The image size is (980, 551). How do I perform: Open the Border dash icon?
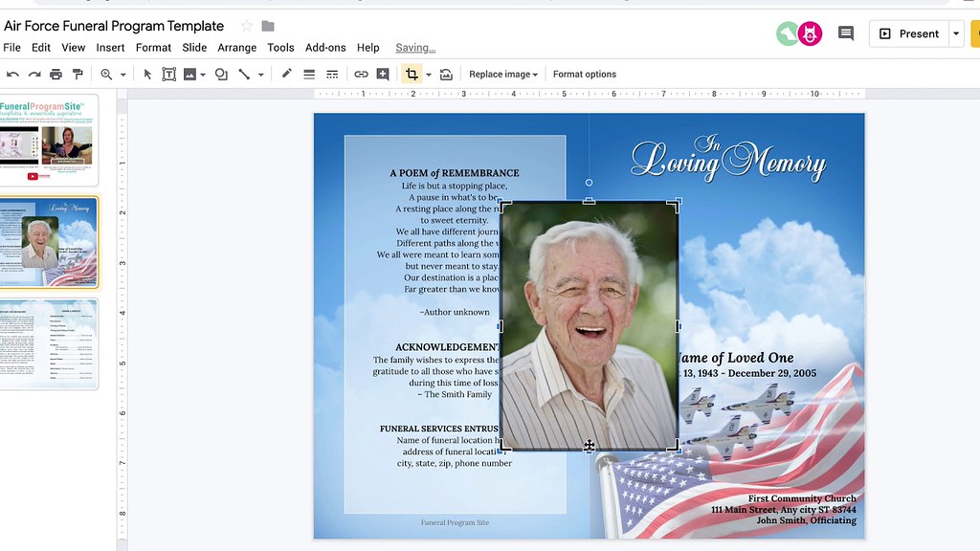(332, 75)
